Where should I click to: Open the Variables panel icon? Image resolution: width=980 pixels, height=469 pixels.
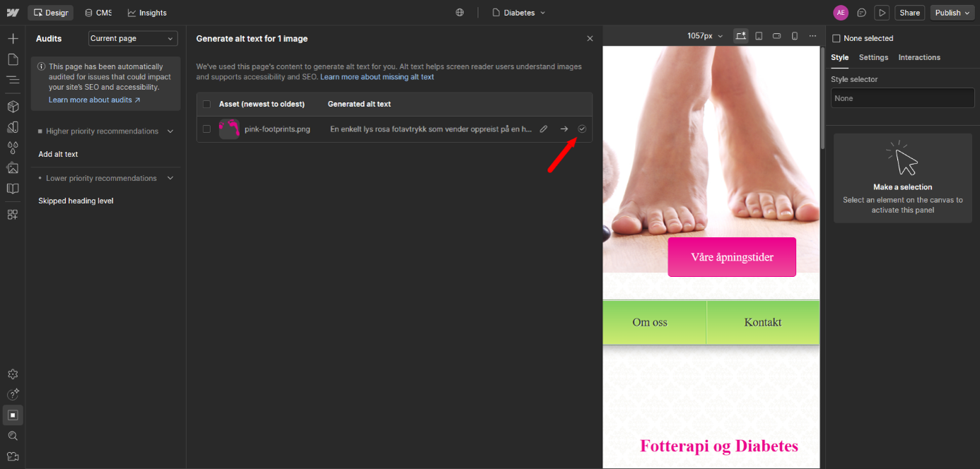pyautogui.click(x=13, y=127)
